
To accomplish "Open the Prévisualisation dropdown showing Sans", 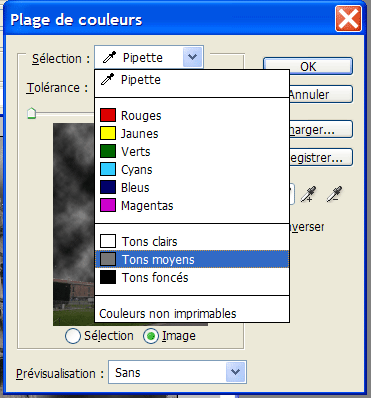I will tap(177, 372).
